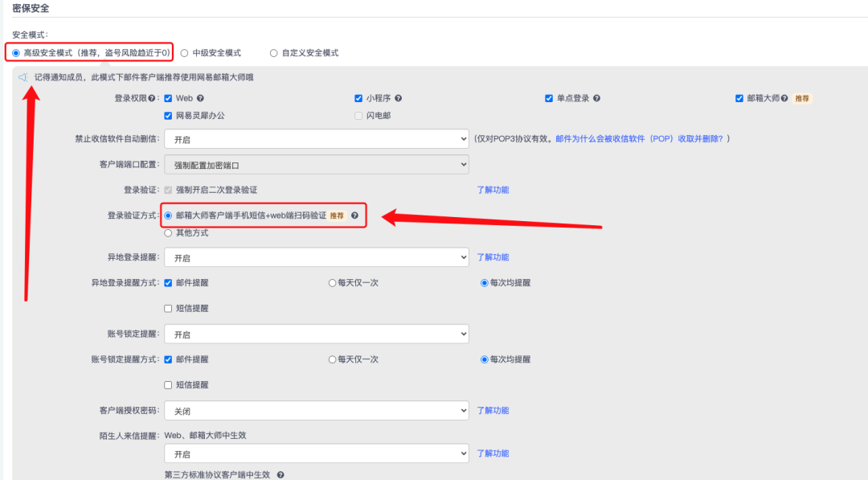
Task: Open the 异地登录提醒 dropdown
Action: click(317, 257)
